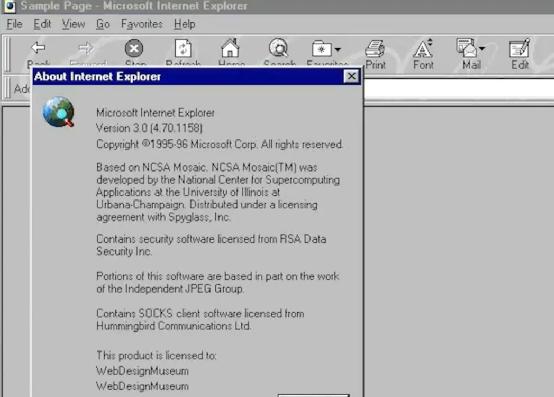Click the first WebDesignMuseum licensee line
554x397 pixels.
point(142,371)
